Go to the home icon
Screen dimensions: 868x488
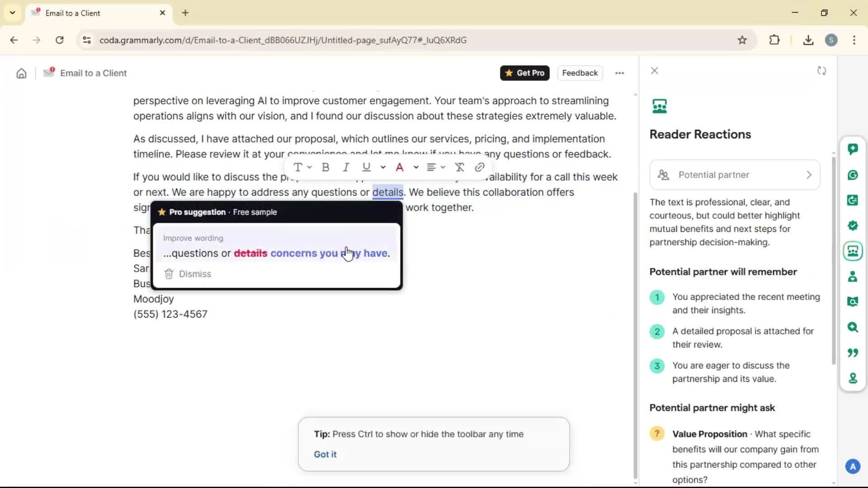click(21, 73)
